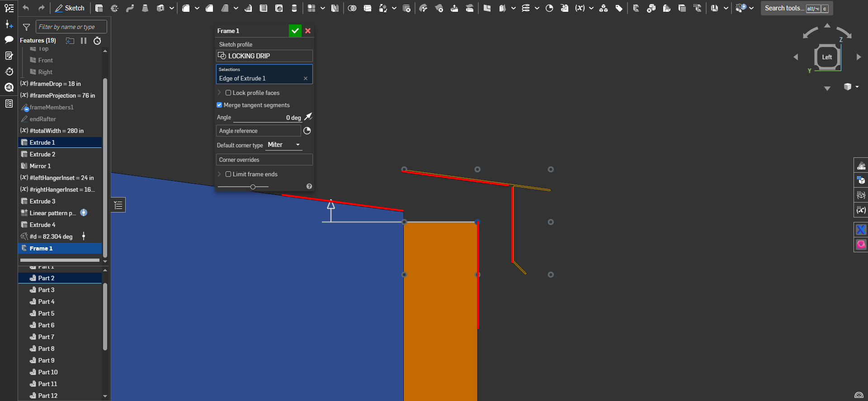Select the Boolean tool icon
Viewport: 868px width, 401px height.
352,8
